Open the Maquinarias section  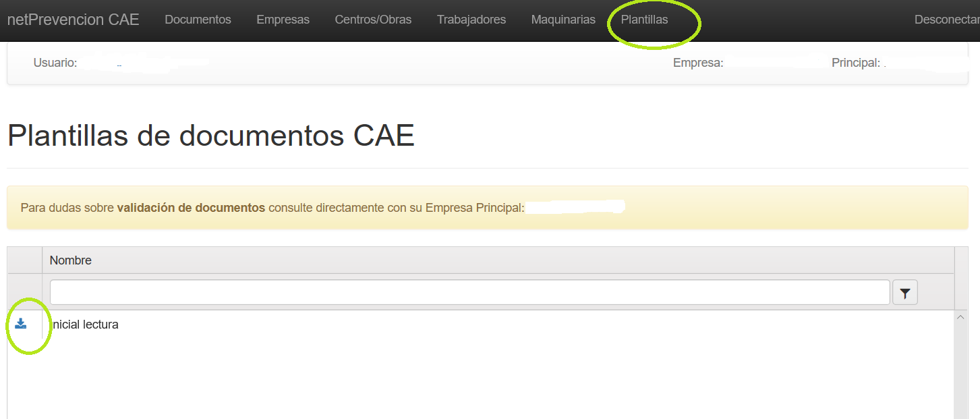coord(563,20)
